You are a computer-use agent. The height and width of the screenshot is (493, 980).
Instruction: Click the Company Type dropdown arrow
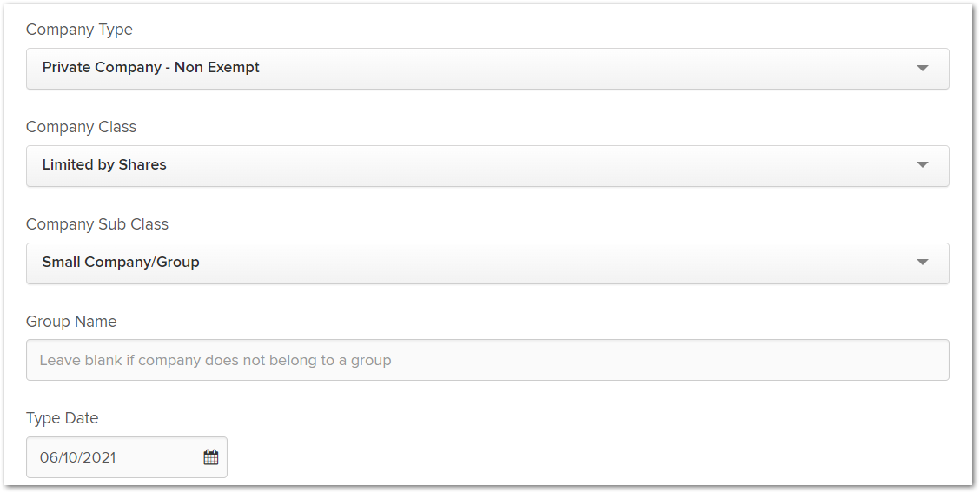pos(923,68)
